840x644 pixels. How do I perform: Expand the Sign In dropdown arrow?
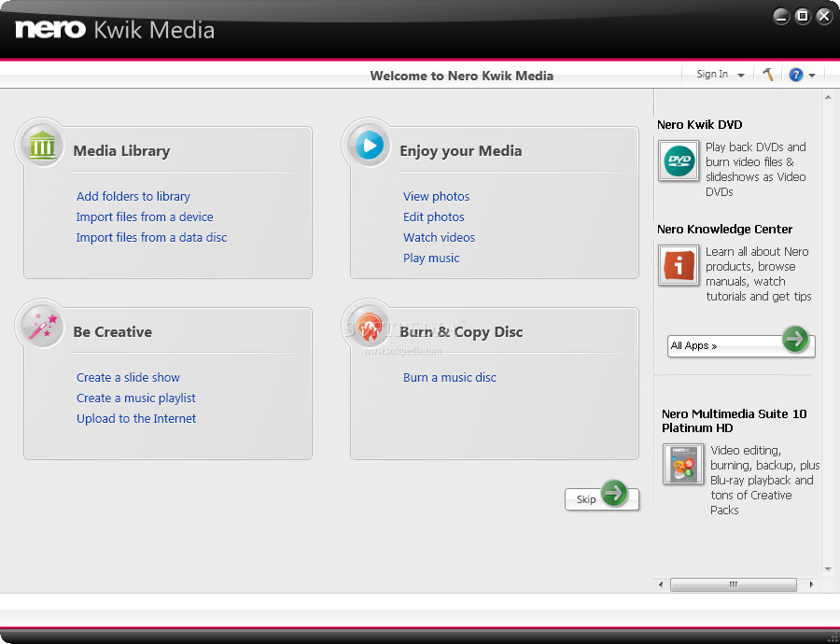point(741,76)
